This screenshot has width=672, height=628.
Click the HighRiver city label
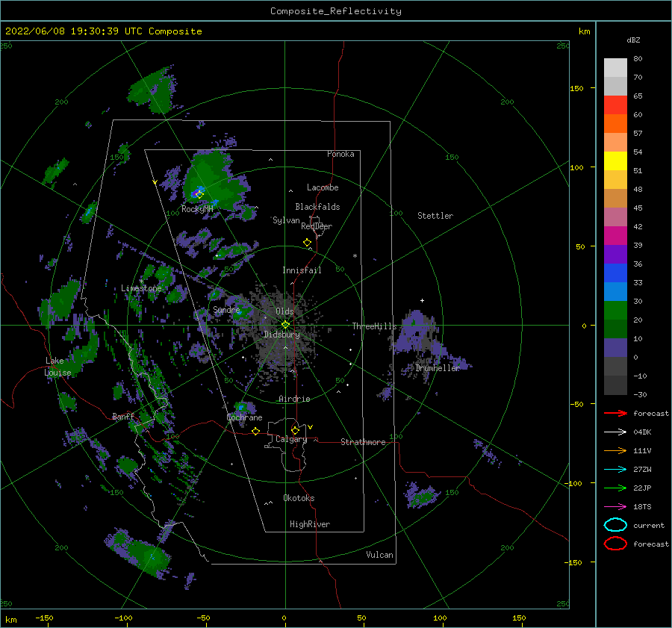pos(310,524)
